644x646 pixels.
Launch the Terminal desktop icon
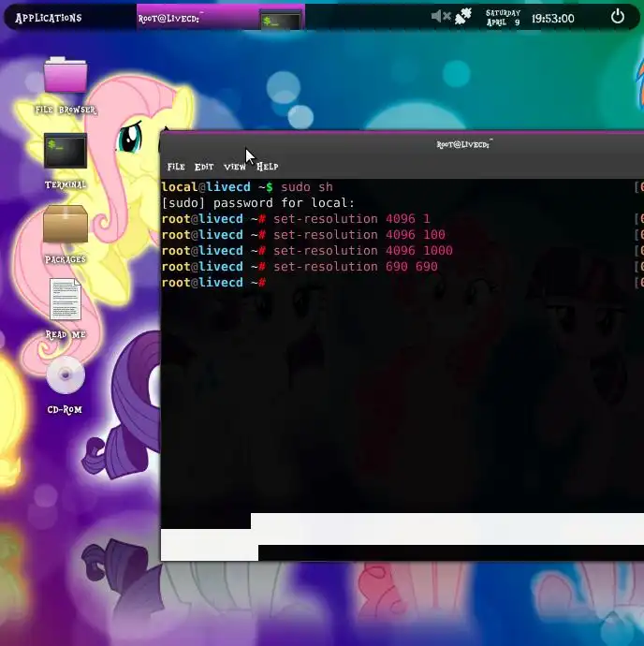pos(66,151)
